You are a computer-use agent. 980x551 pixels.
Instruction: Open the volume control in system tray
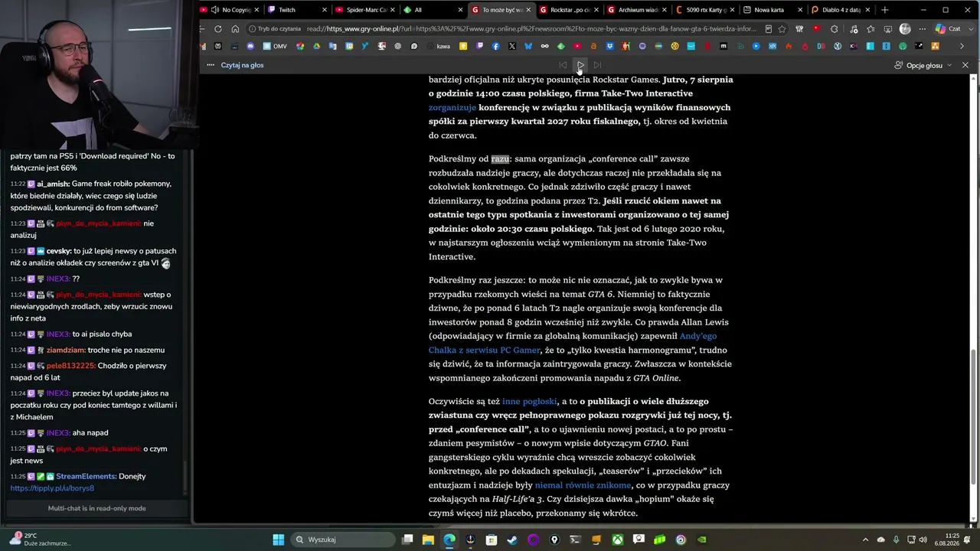(923, 540)
